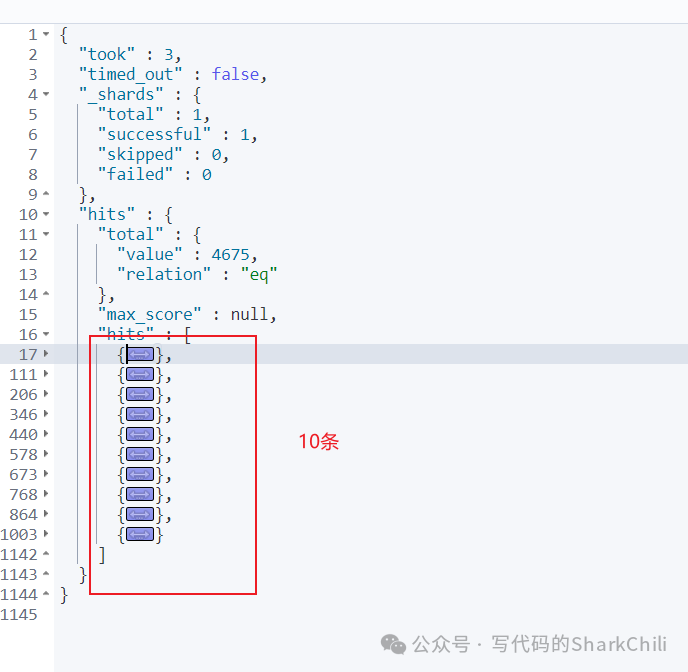The width and height of the screenshot is (688, 672).
Task: Expand the folded hit at line 673
Action: [x=46, y=474]
